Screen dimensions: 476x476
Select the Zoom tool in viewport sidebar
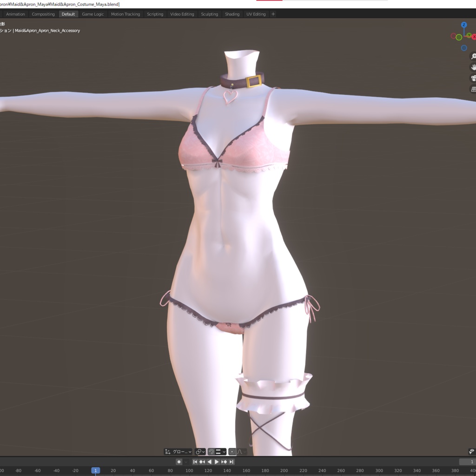coord(474,56)
